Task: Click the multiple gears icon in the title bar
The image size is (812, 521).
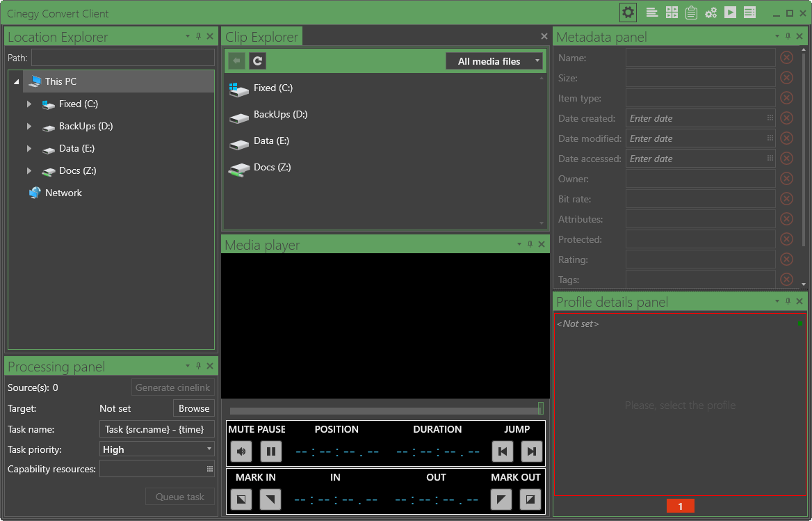Action: (710, 13)
